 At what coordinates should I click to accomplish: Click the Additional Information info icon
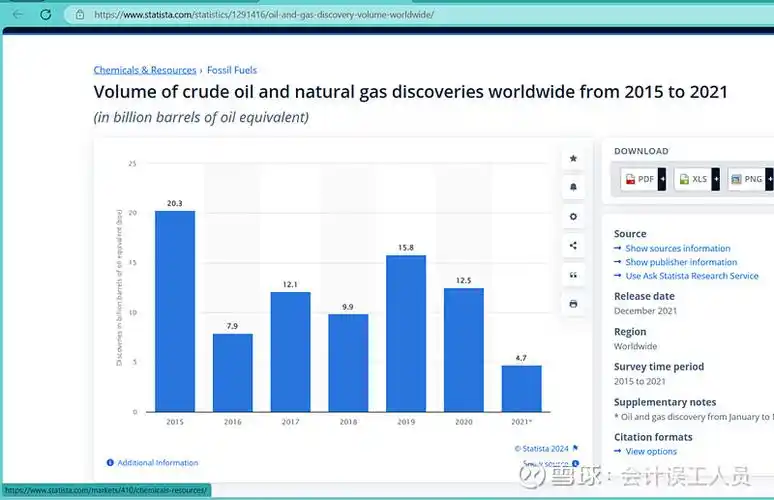(110, 463)
